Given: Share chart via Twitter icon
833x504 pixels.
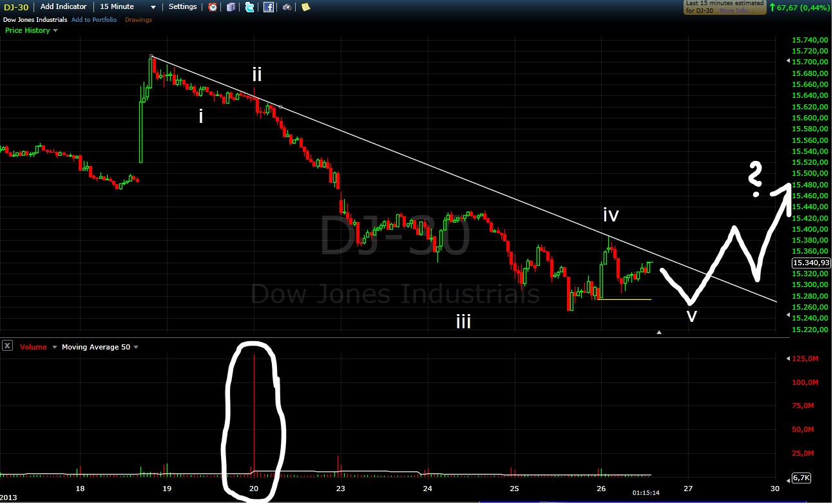Looking at the screenshot, I should point(250,7).
